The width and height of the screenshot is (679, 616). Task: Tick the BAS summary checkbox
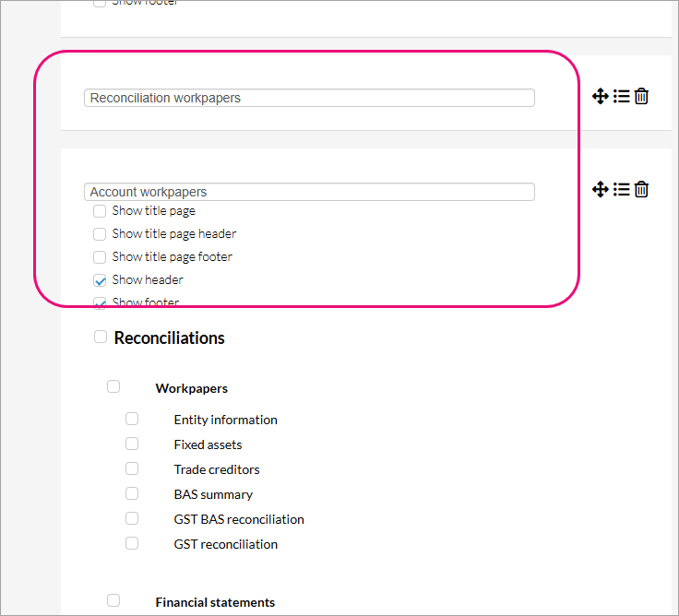click(132, 493)
